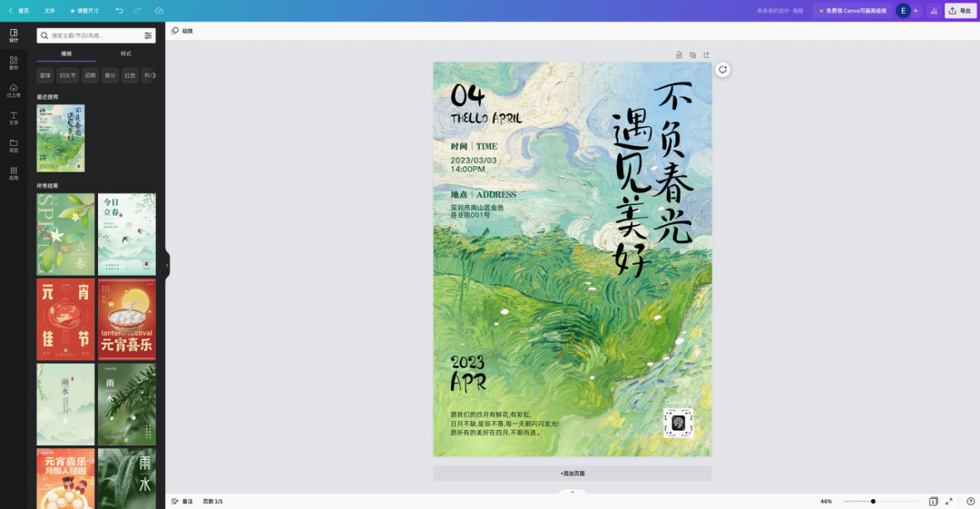980x509 pixels.
Task: Click the 46% zoom percentage
Action: (x=827, y=502)
